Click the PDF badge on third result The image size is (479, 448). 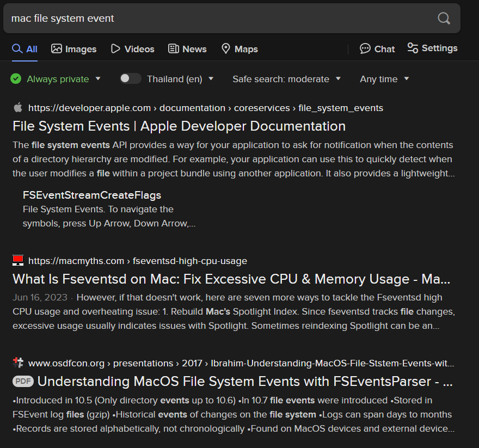click(x=22, y=381)
